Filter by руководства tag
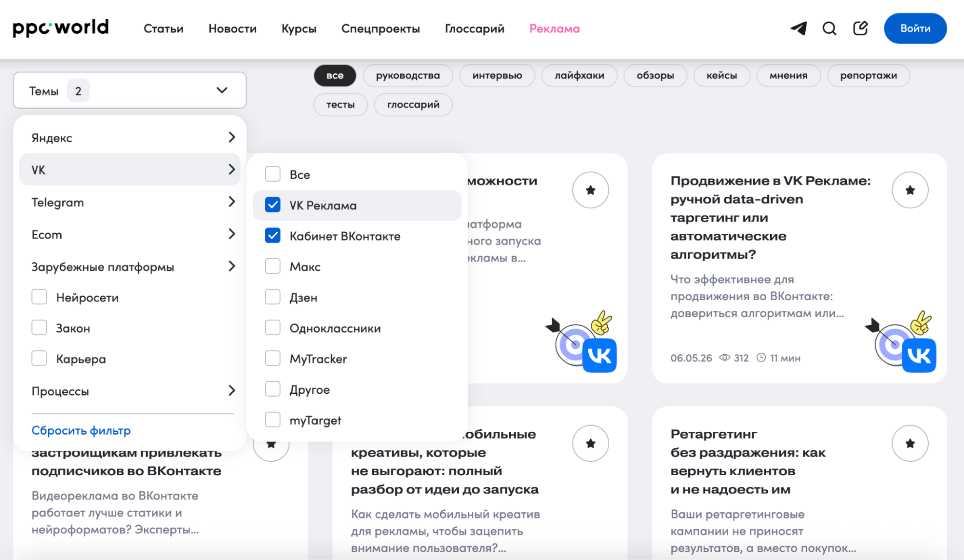Viewport: 964px width, 560px height. tap(408, 75)
